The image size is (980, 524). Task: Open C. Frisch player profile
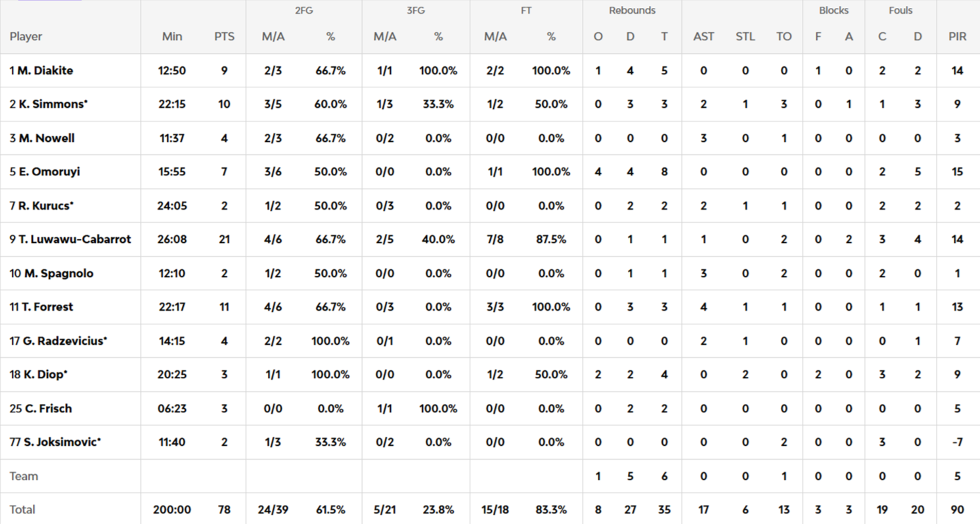tap(48, 408)
